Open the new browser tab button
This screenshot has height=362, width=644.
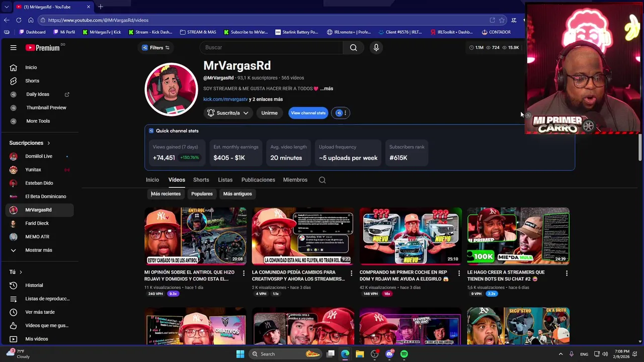101,7
